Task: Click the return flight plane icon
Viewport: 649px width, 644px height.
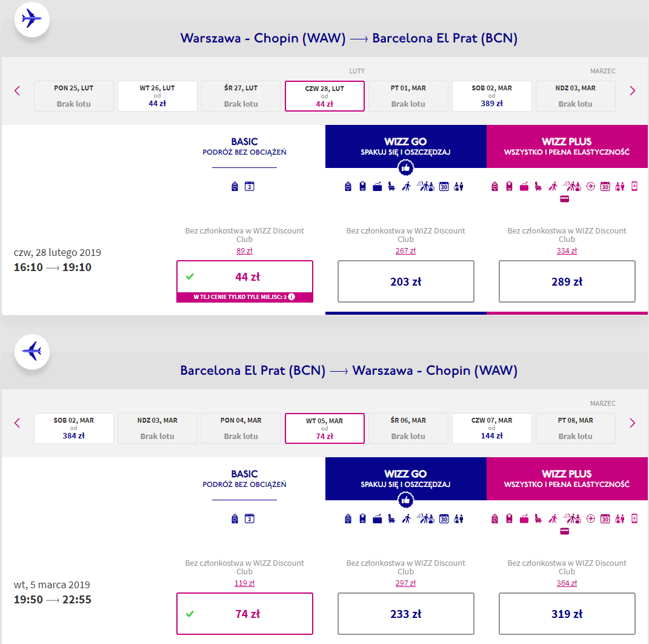Action: tap(32, 351)
